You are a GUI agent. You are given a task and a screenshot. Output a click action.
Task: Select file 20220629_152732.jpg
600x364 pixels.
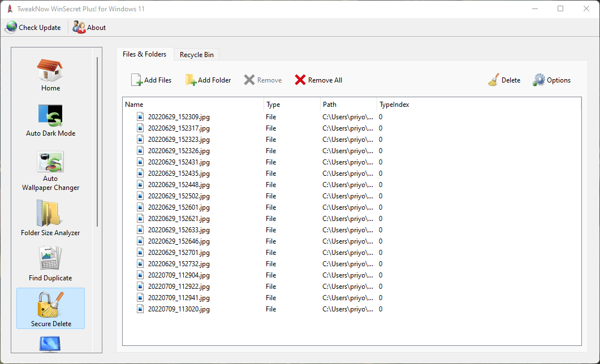179,264
